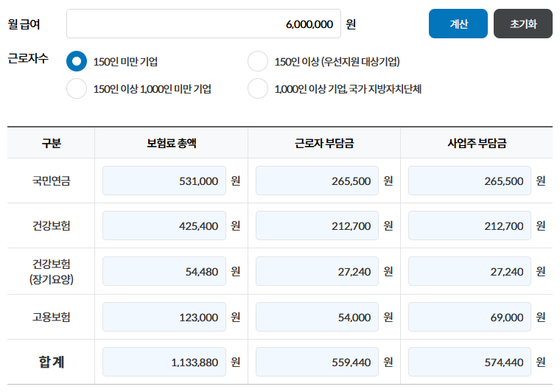Click the 계산 (calculate) button
Viewport: 560px width, 392px height.
click(458, 24)
